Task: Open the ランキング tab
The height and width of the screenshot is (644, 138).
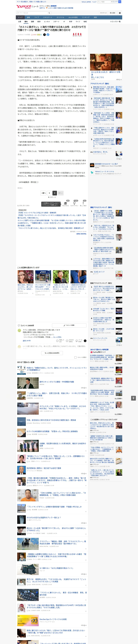Action: (86, 17)
